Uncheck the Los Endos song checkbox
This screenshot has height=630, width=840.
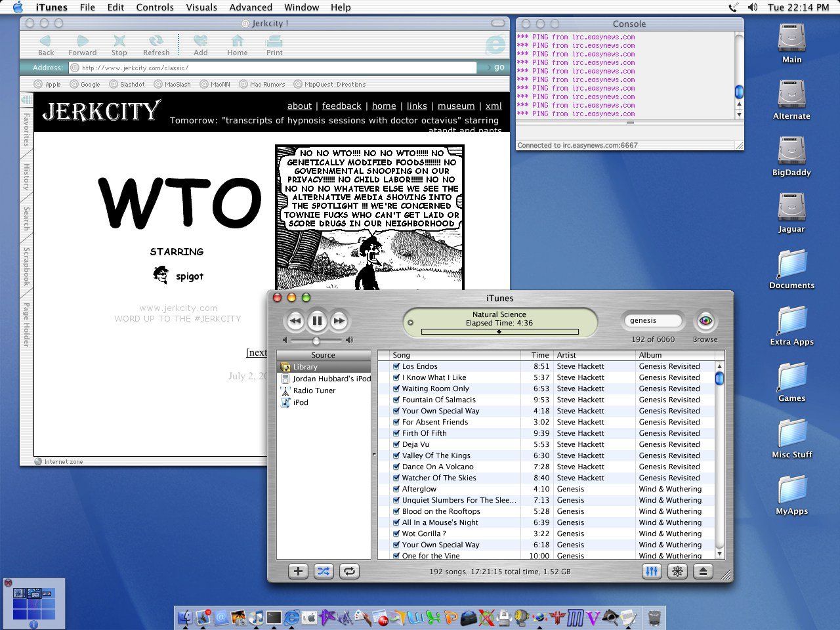point(396,366)
